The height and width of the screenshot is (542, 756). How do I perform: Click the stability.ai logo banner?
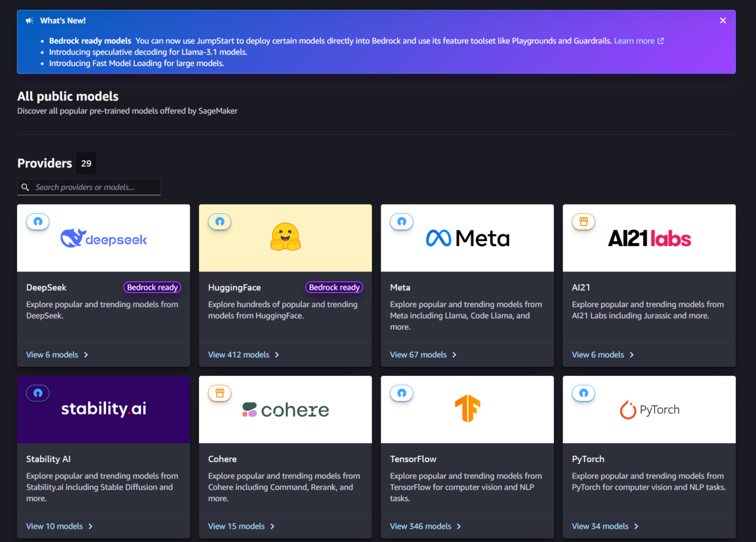[103, 410]
